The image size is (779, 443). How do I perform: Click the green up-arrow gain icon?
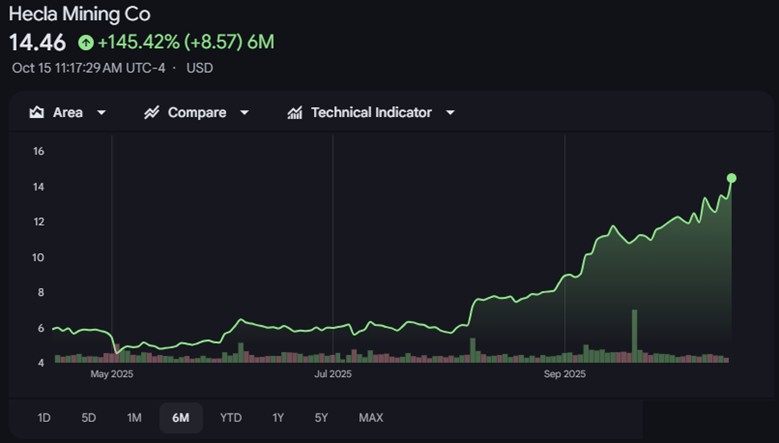coord(86,43)
